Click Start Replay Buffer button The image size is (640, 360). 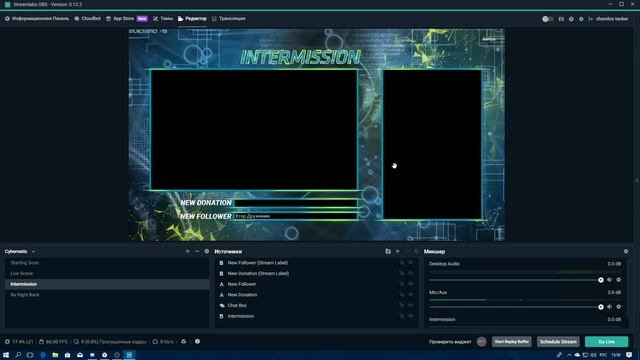point(511,342)
